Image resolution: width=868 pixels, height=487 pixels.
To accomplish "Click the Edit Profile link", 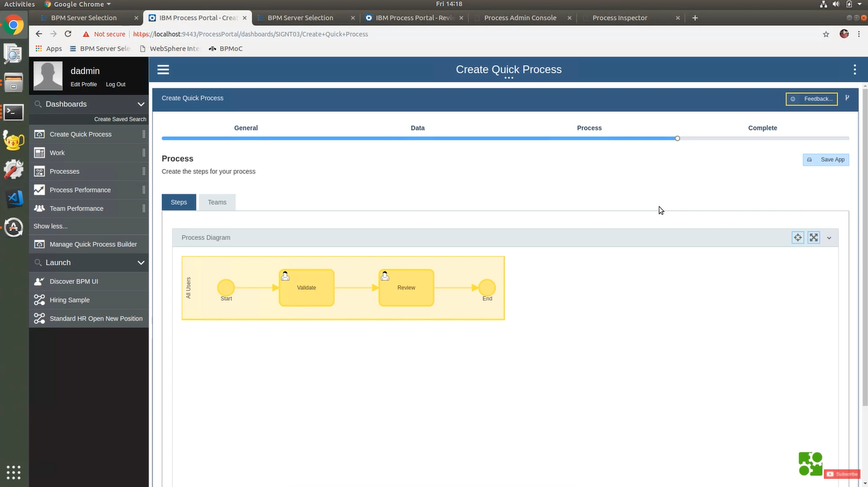I will [84, 84].
